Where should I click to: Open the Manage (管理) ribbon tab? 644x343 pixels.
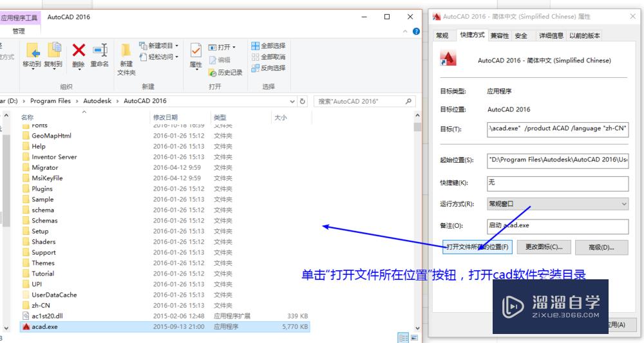(19, 31)
